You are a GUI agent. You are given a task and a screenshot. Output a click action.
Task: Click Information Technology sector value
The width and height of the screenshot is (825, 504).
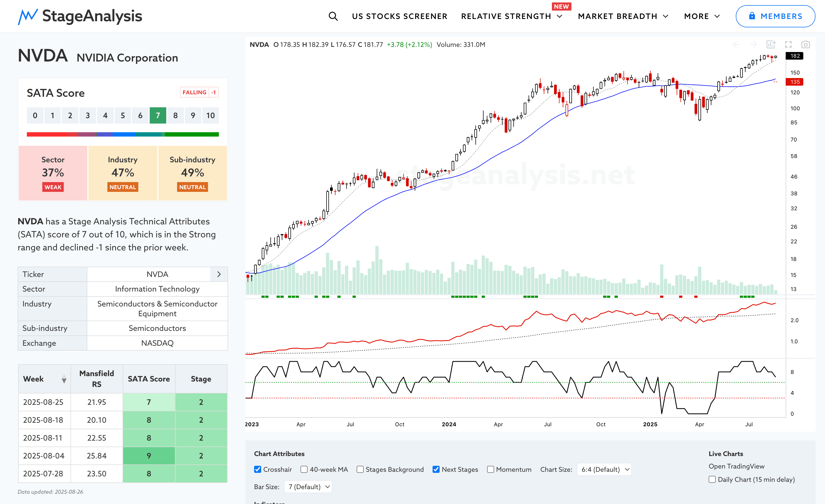(157, 289)
